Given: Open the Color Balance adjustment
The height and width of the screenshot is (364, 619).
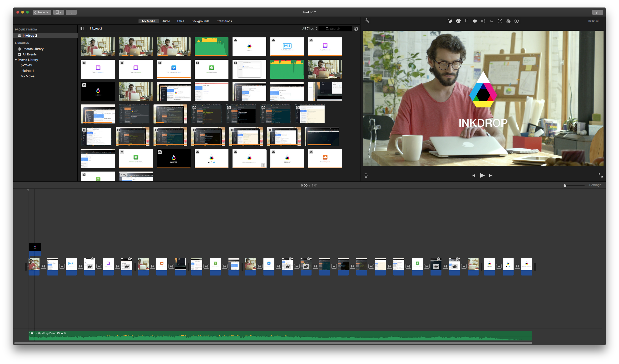Looking at the screenshot, I should pos(450,21).
